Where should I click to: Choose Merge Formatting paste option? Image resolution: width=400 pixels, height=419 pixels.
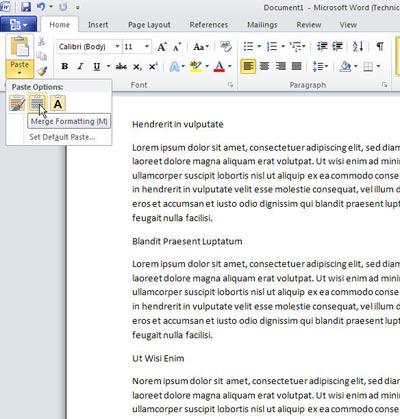coord(37,103)
